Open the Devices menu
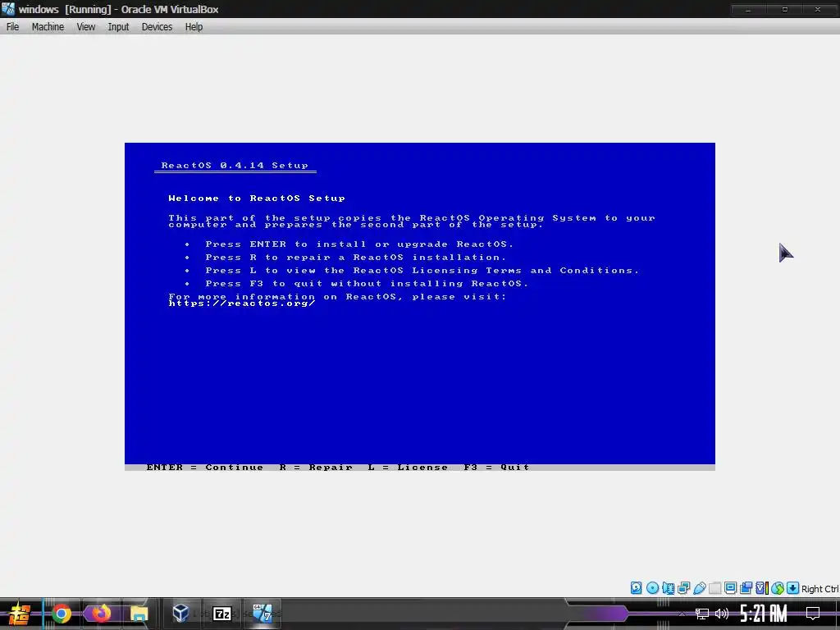 tap(157, 27)
